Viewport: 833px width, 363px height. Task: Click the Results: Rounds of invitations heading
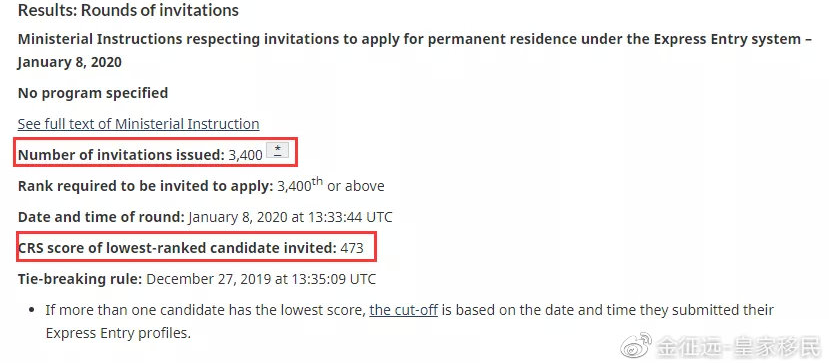tap(128, 10)
